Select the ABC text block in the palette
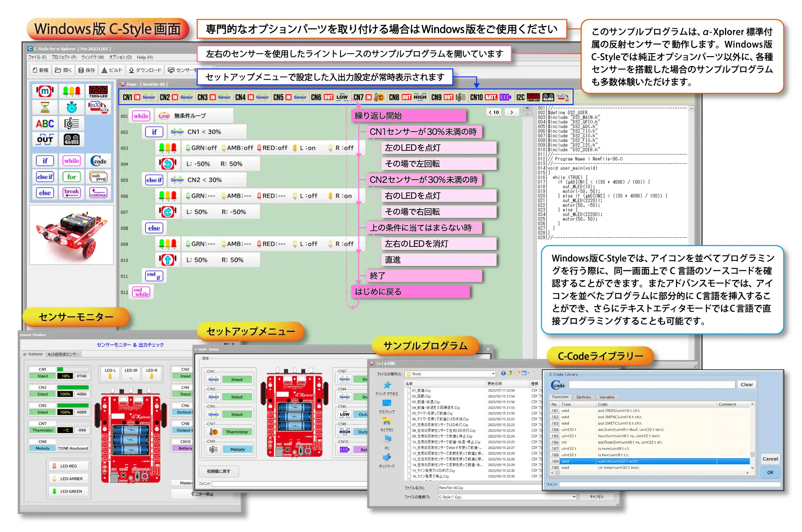802x532 pixels. tap(45, 124)
